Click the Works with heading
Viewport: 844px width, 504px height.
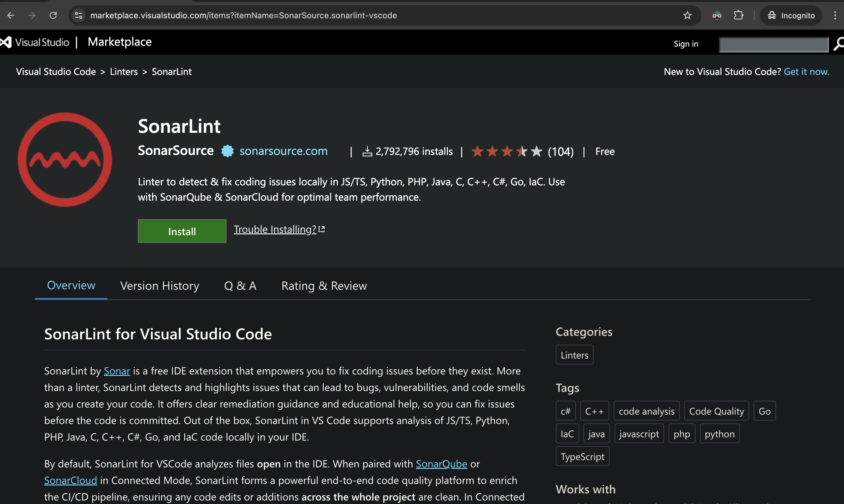585,490
